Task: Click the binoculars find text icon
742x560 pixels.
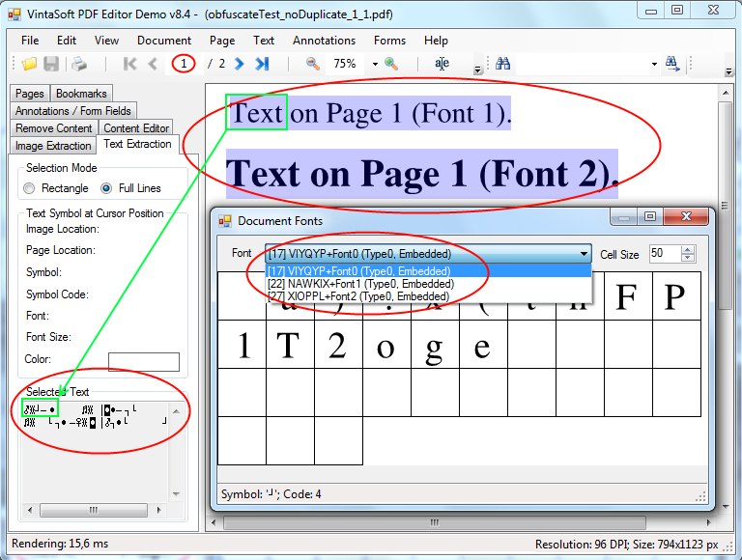Action: tap(502, 64)
